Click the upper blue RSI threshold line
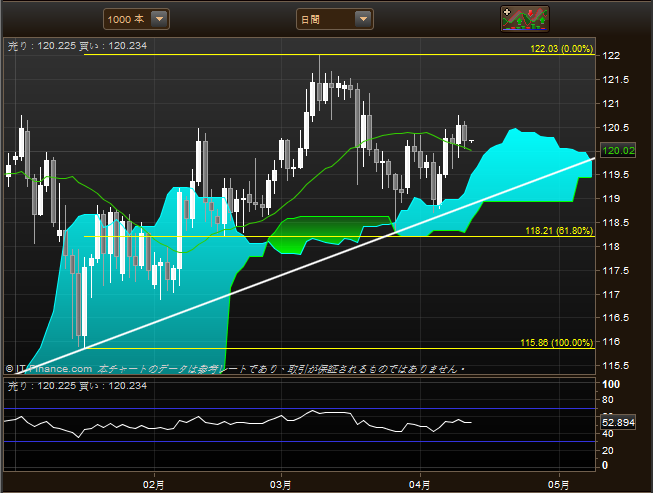 [299, 408]
